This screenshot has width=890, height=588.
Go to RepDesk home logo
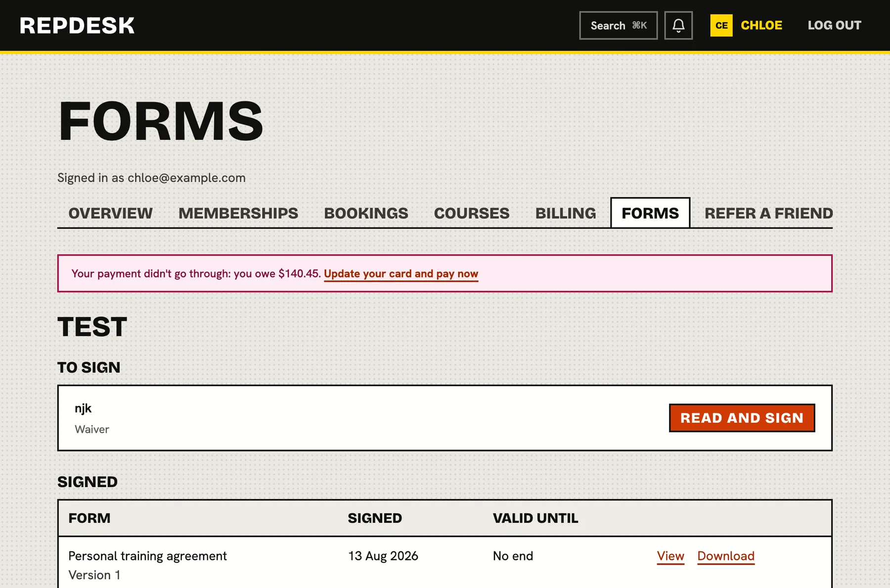click(x=77, y=26)
